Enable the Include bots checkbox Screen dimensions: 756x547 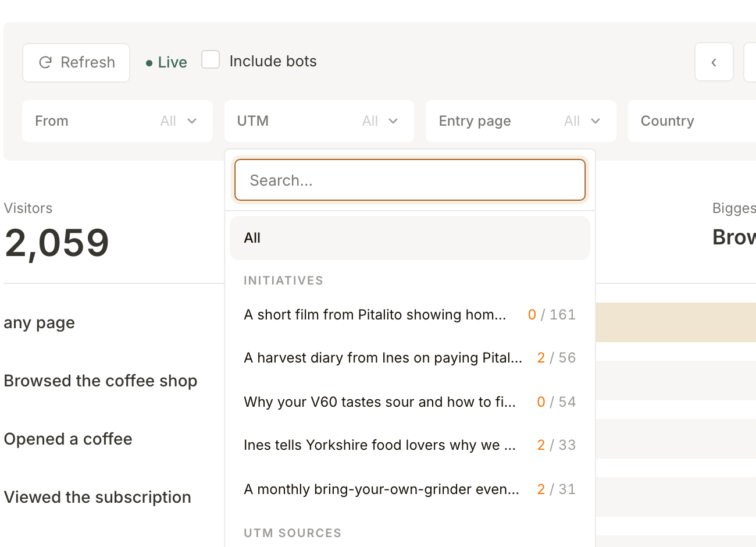(211, 60)
